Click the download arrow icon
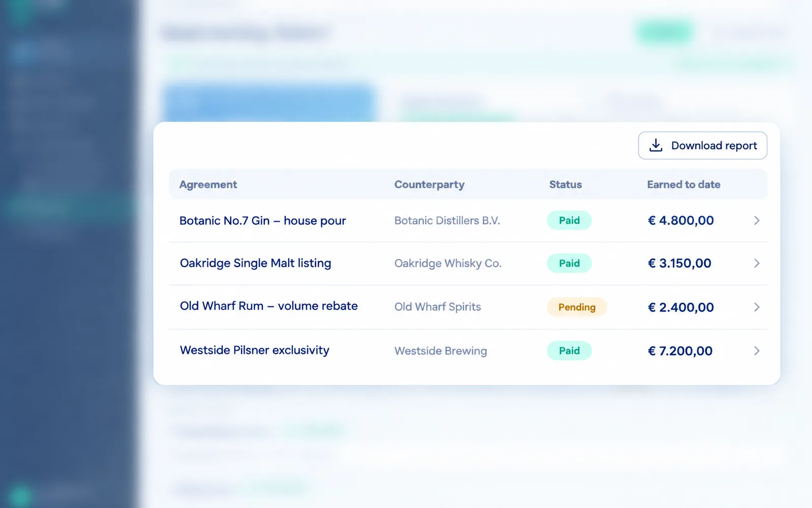Viewport: 812px width, 508px height. [x=656, y=145]
